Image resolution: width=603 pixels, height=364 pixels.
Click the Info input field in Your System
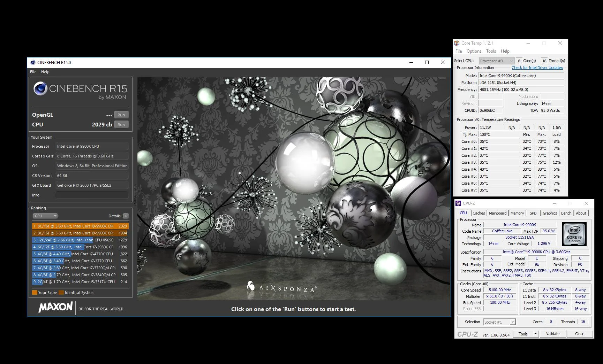92,195
